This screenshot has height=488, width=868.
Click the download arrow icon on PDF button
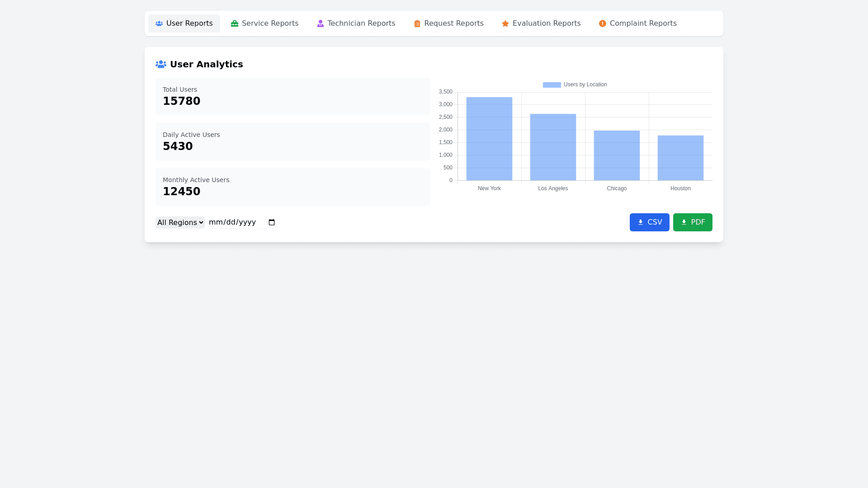tap(684, 222)
